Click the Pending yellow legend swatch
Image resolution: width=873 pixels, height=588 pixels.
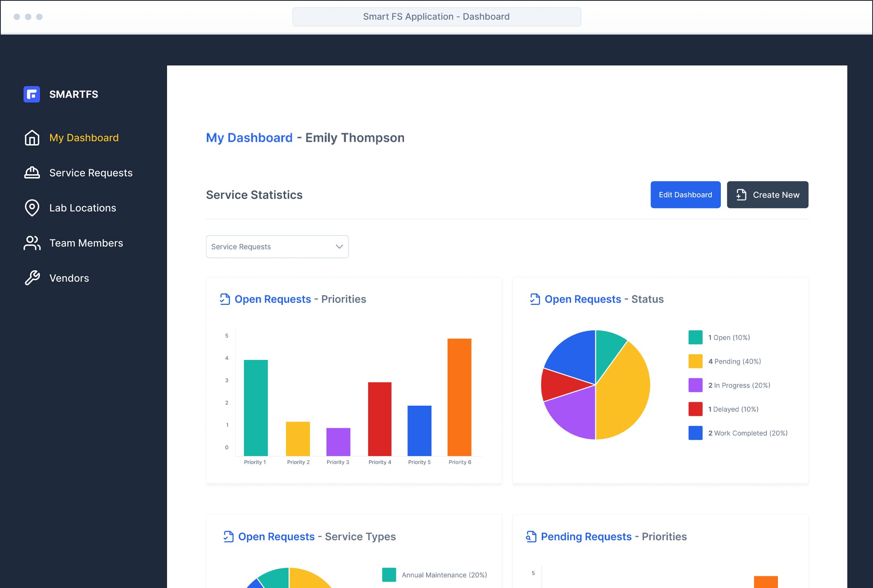pos(695,361)
